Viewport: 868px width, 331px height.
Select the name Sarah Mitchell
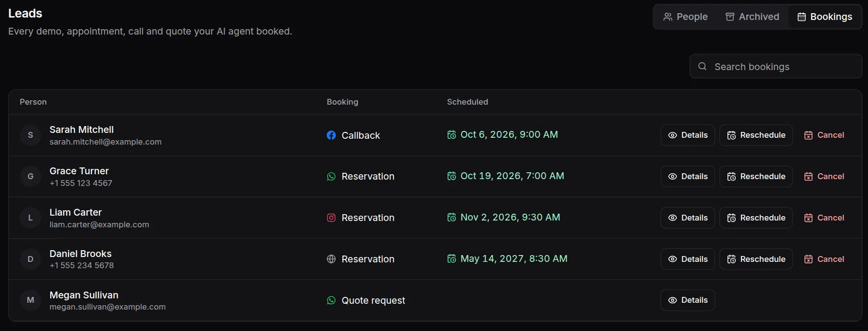click(82, 129)
